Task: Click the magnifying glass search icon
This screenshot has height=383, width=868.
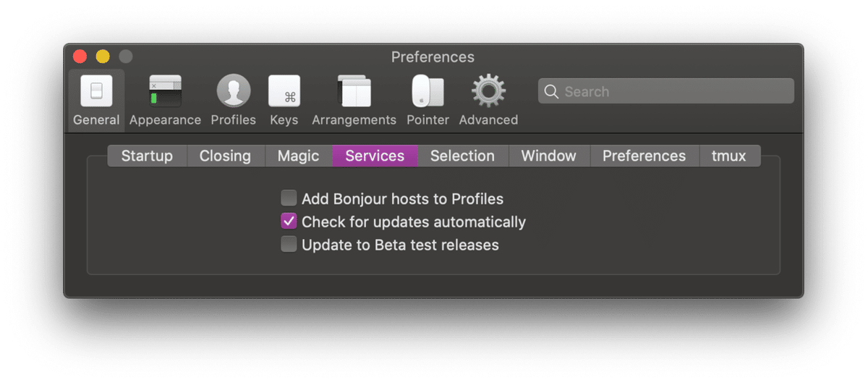Action: (x=551, y=92)
